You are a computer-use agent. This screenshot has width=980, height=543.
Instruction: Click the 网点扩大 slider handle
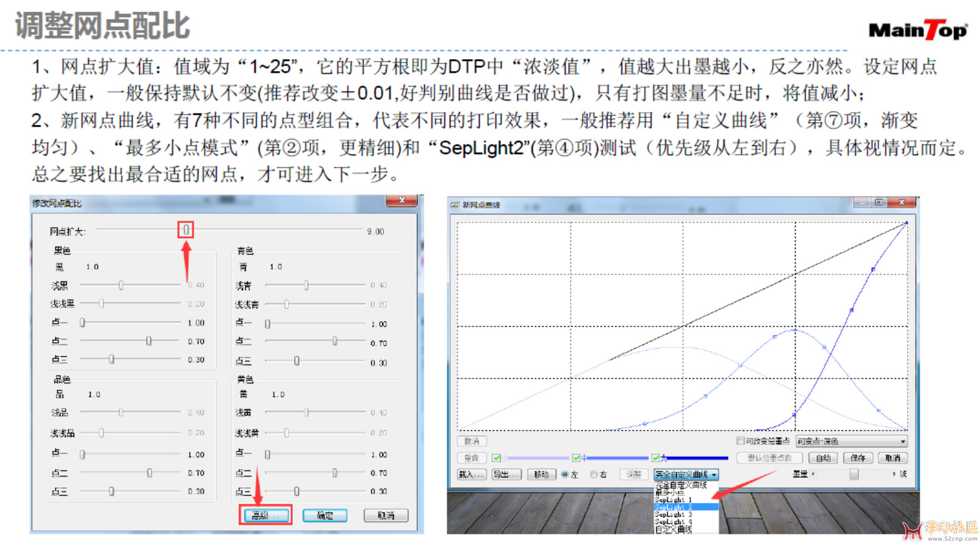click(186, 229)
